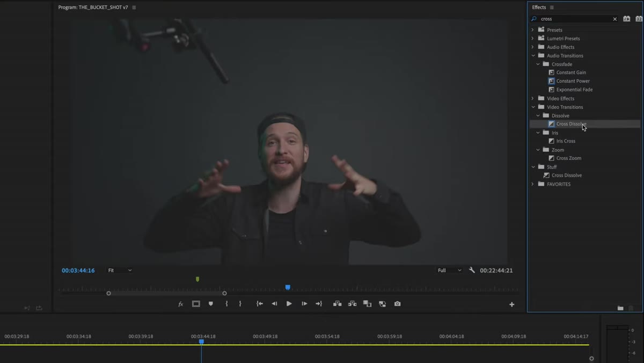Toggle Safe Margins in the Program monitor
644x363 pixels.
(x=196, y=304)
